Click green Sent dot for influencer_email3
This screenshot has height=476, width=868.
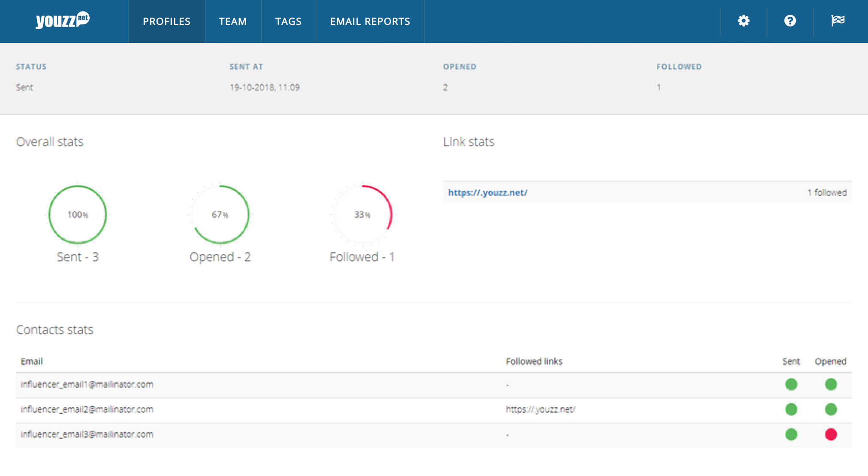tap(791, 434)
